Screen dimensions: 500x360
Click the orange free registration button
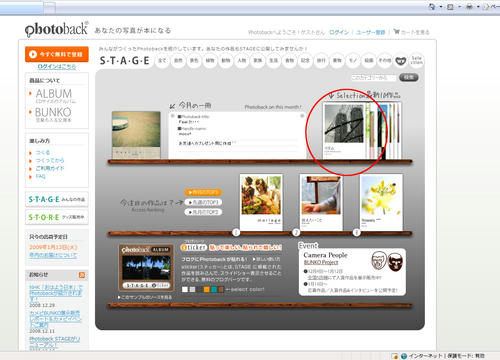coord(57,54)
